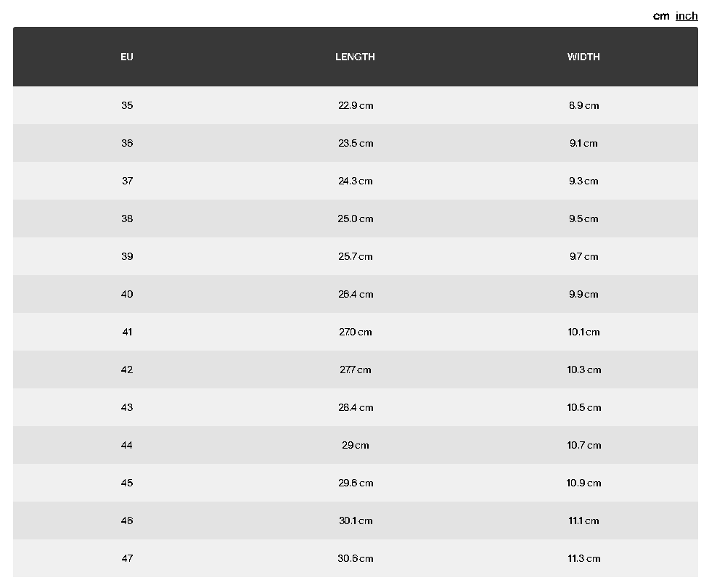Click the EU column header

(x=127, y=57)
